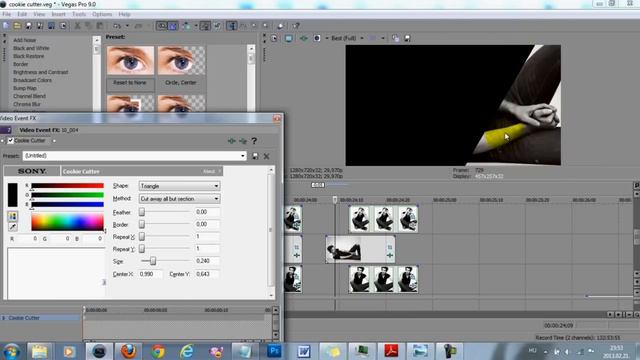Image resolution: width=640 pixels, height=360 pixels.
Task: Open Word from the taskbar
Action: click(x=304, y=351)
